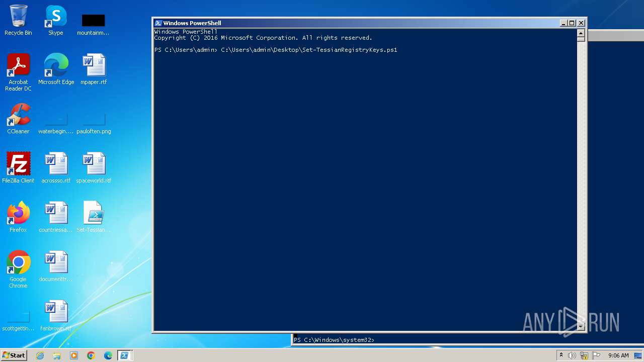Open the Firefox desktop shortcut

(x=18, y=217)
